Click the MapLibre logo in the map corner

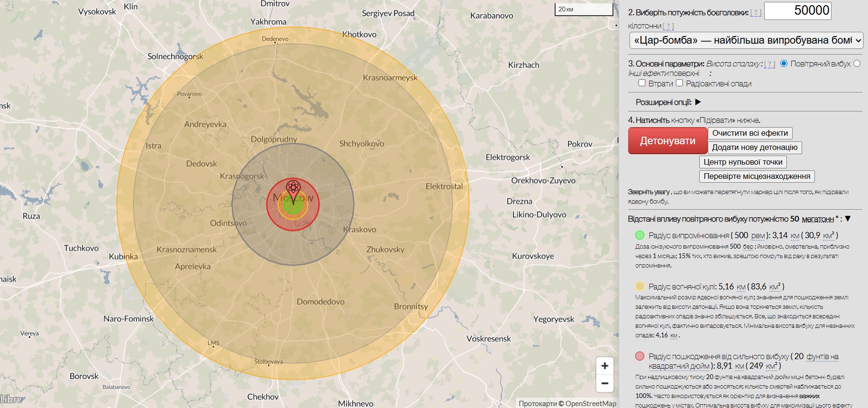(x=11, y=399)
